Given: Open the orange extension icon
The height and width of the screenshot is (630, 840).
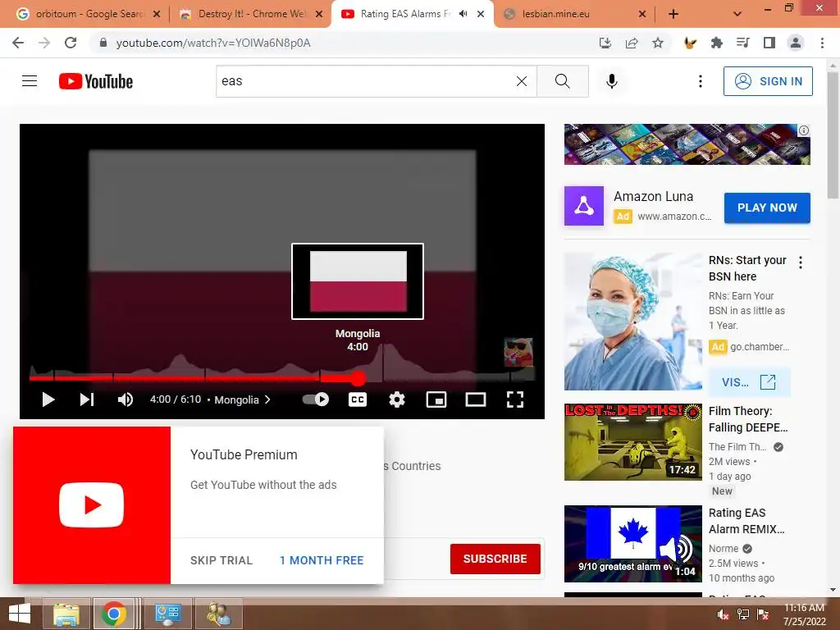Looking at the screenshot, I should pyautogui.click(x=690, y=43).
